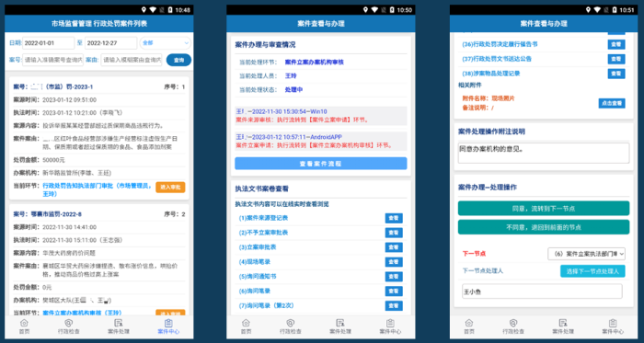Click the case number 鄂襄市监罚-2022-8
Screen dimensions: 644x343
[55, 214]
